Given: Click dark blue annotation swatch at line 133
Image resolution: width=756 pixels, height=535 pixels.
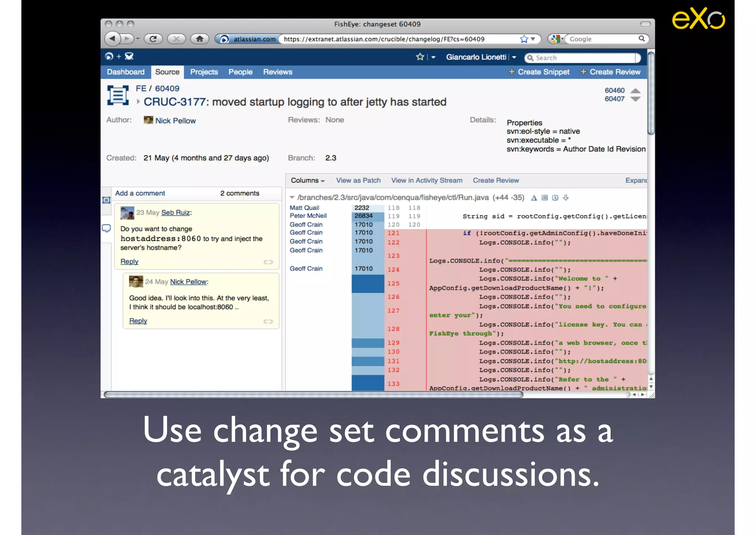Looking at the screenshot, I should pyautogui.click(x=368, y=383).
